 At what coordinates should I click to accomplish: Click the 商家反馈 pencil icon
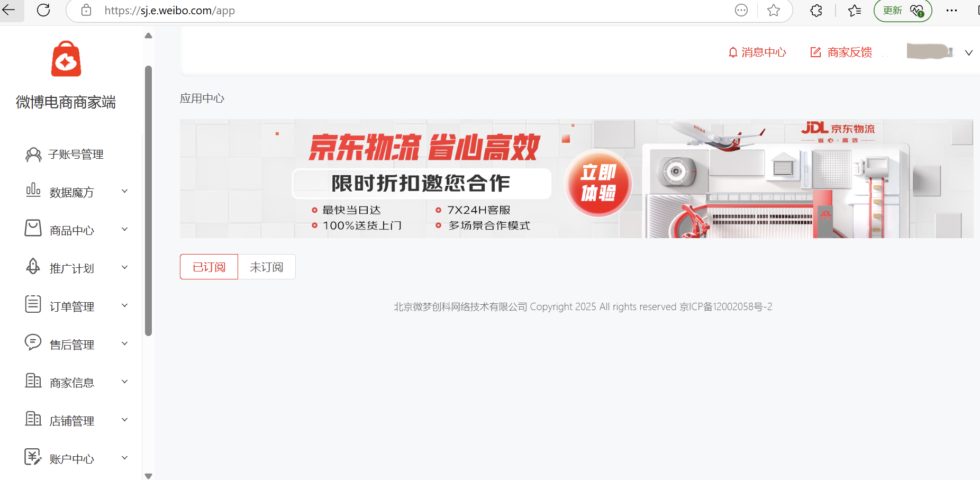(815, 52)
